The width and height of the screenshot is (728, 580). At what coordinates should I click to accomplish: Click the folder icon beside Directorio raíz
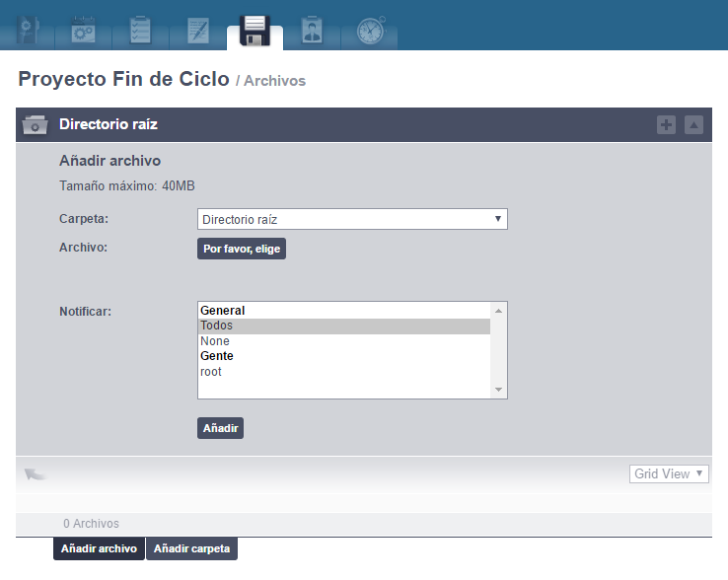(x=36, y=125)
